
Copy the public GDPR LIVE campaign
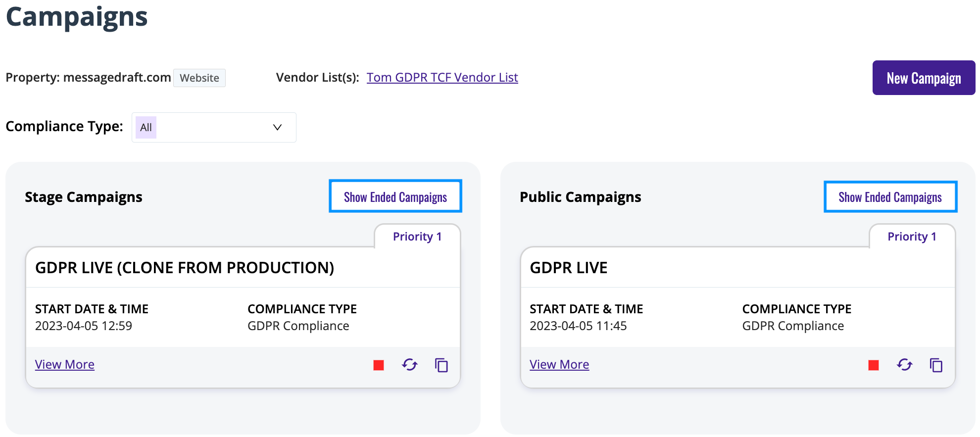pos(936,365)
